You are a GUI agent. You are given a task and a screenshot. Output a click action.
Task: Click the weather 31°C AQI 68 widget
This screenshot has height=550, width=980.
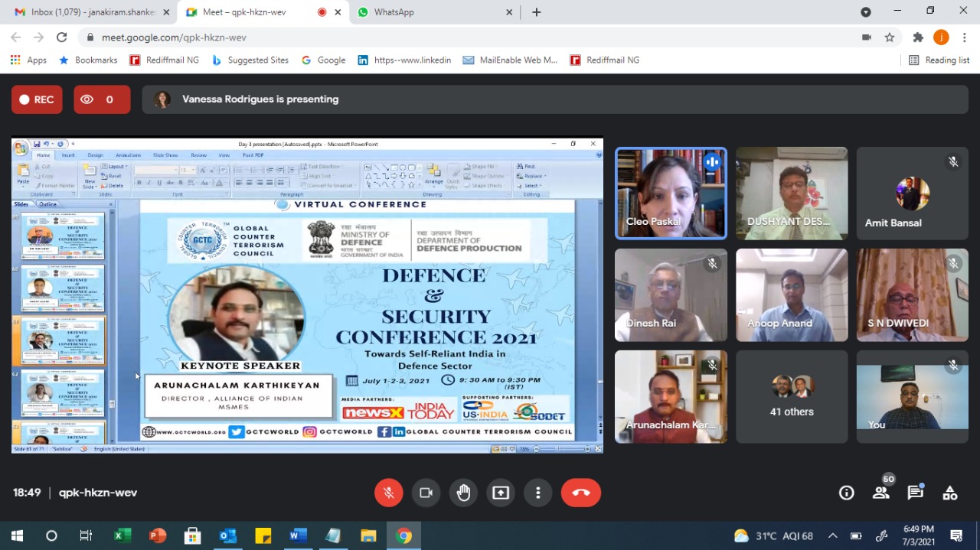click(773, 535)
